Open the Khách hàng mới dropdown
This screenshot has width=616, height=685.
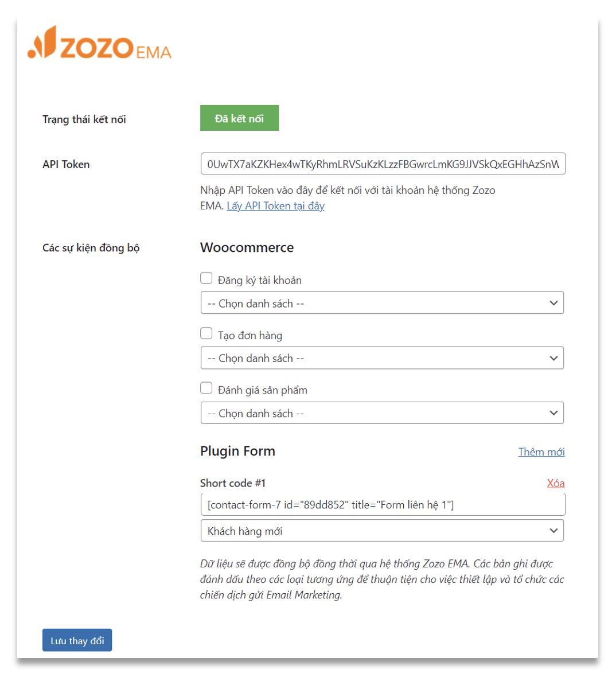(382, 531)
